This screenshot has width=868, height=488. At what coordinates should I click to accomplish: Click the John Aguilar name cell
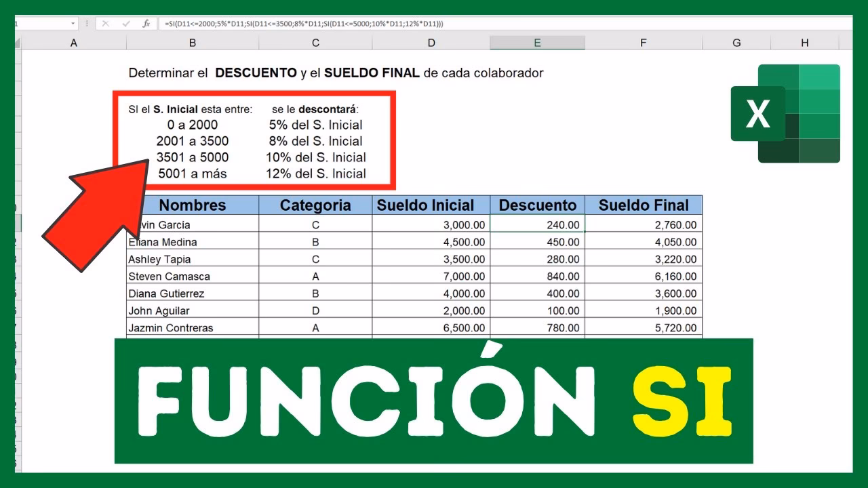tap(192, 310)
